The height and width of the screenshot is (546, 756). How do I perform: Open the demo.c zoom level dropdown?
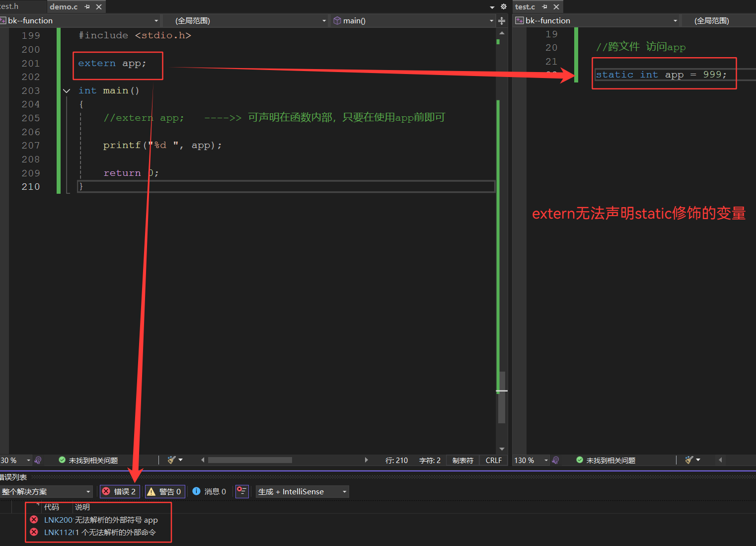pos(28,461)
